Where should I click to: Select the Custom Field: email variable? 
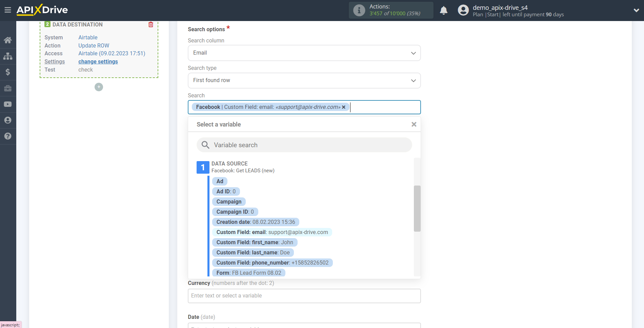pos(272,232)
